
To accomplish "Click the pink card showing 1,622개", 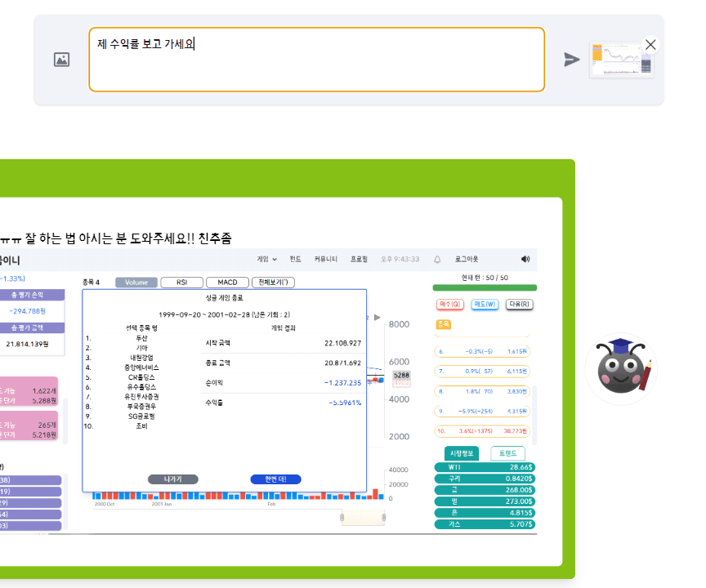I will [29, 391].
